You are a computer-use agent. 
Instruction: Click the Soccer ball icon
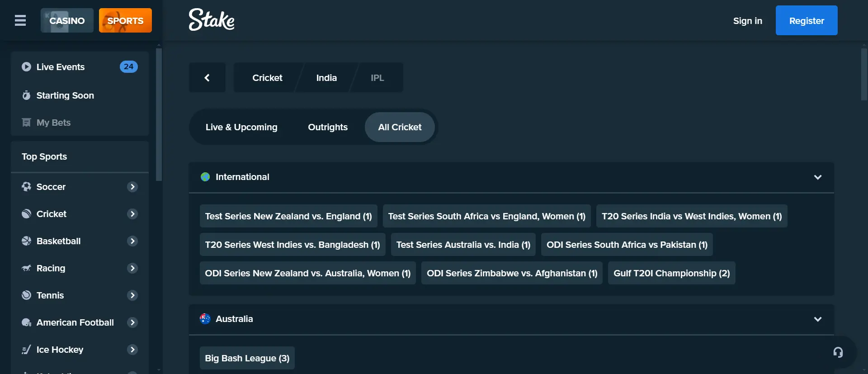click(x=26, y=187)
